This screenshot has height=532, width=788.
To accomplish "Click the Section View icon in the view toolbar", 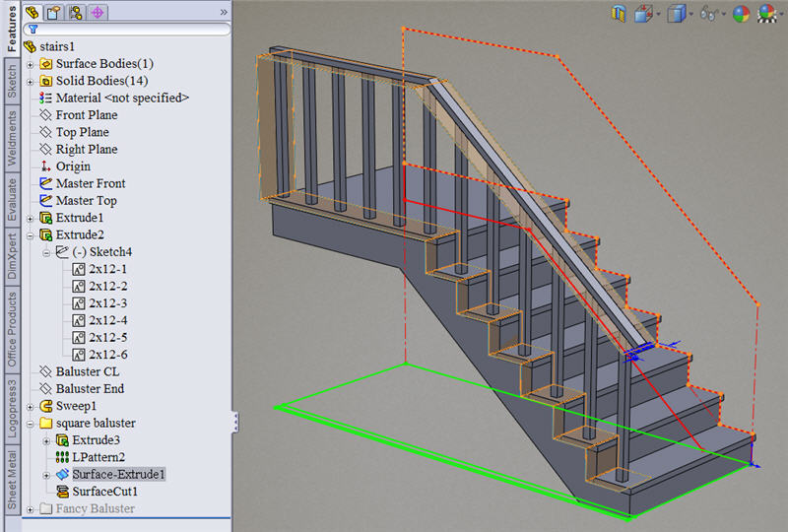I will point(619,14).
